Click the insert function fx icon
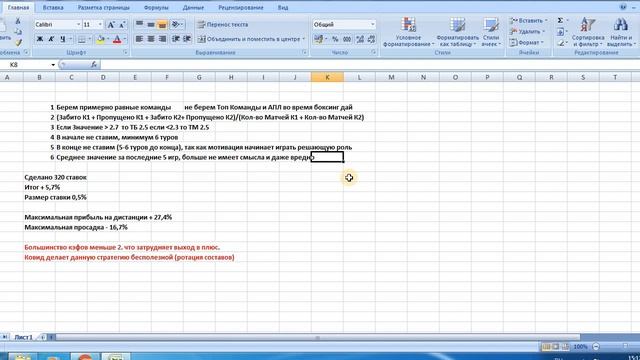 tap(94, 64)
